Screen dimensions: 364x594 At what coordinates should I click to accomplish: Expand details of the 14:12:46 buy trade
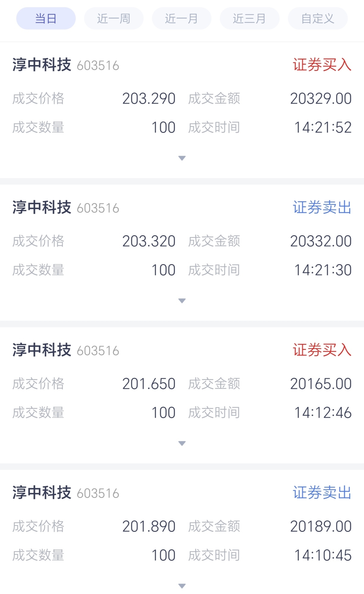click(182, 443)
